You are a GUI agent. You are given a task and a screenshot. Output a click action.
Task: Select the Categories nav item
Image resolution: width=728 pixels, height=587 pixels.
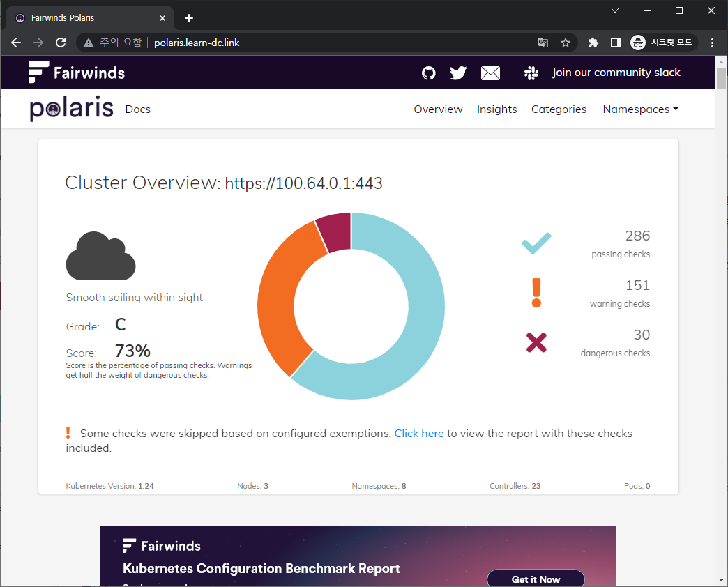[559, 109]
